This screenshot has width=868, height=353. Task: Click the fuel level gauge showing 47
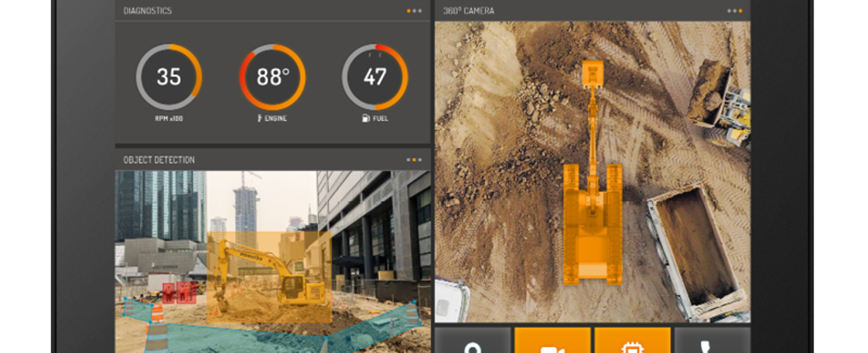tap(374, 77)
